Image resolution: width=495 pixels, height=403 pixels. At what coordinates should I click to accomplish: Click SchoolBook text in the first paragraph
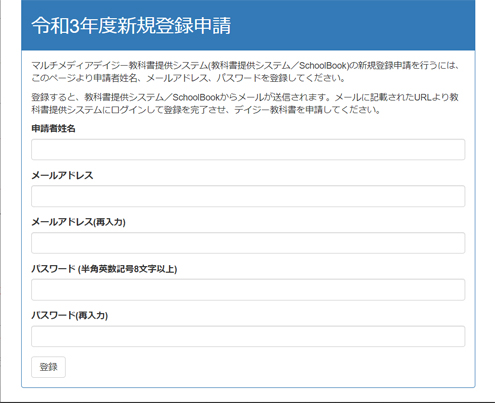pos(323,66)
